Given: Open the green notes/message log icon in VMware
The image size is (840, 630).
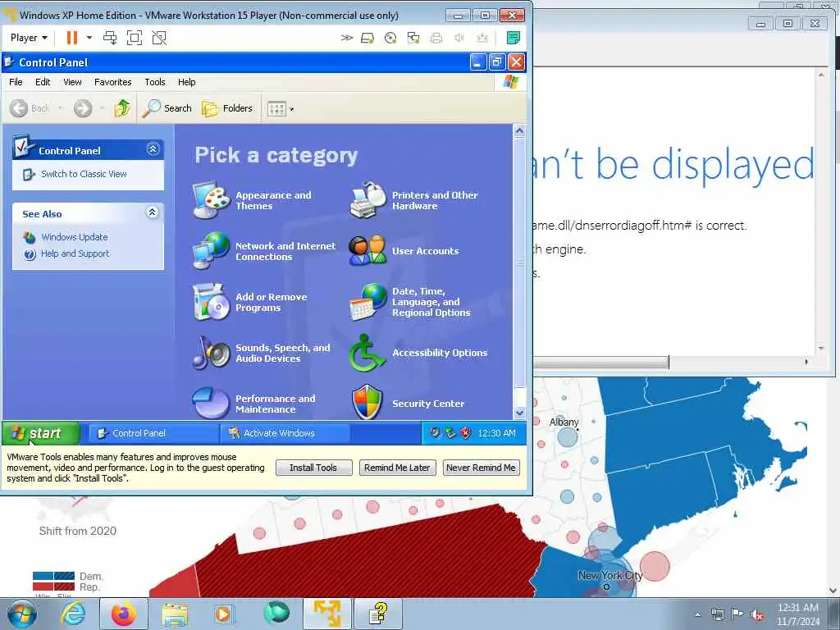Looking at the screenshot, I should tap(513, 38).
